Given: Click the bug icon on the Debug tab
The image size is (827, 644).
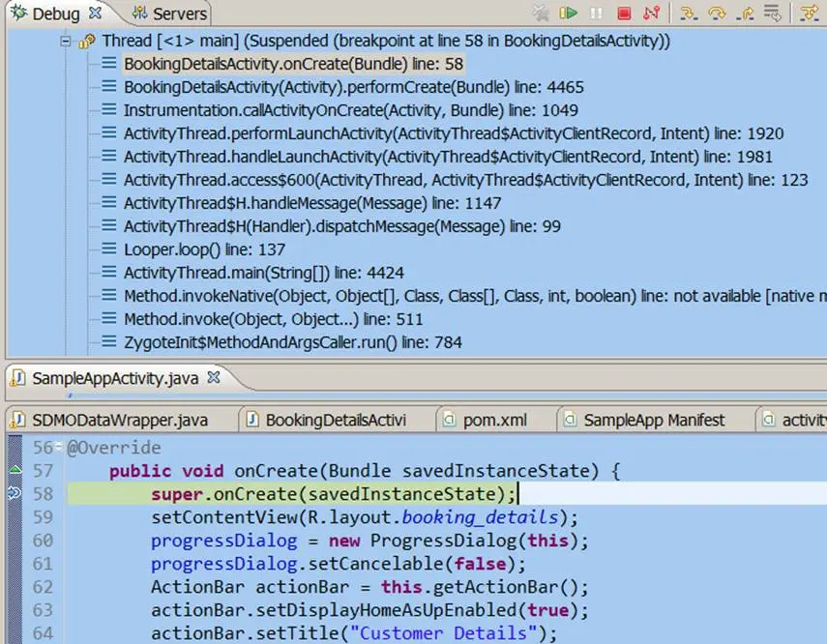Looking at the screenshot, I should (19, 13).
